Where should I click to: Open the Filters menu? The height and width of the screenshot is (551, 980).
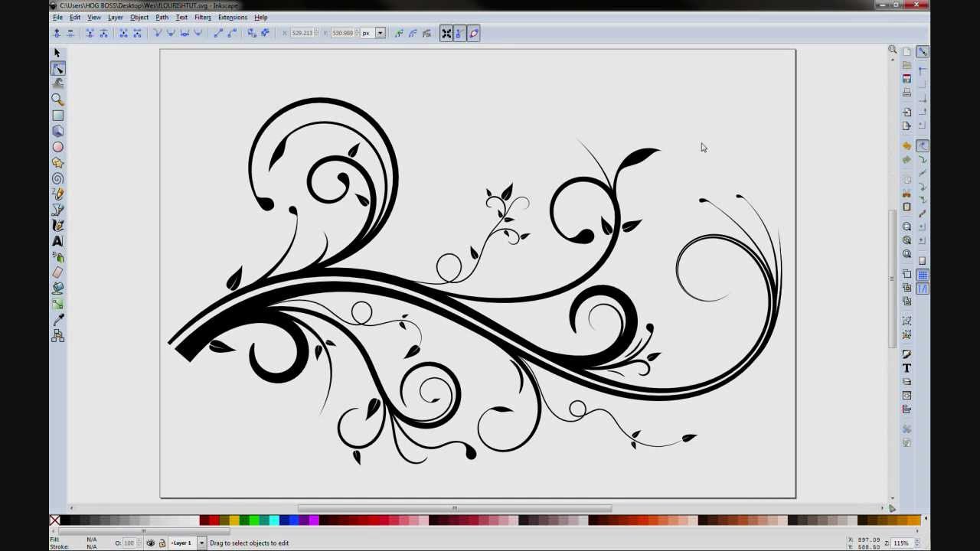[x=202, y=17]
